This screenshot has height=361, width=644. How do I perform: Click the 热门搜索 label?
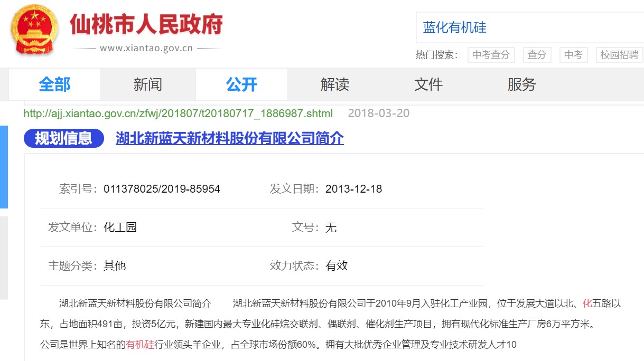(436, 55)
